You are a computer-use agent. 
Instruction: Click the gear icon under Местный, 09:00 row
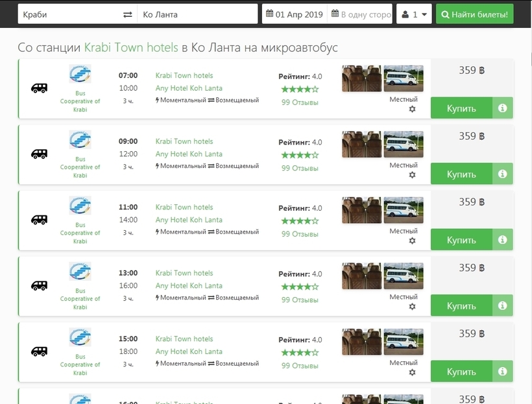[x=412, y=175]
